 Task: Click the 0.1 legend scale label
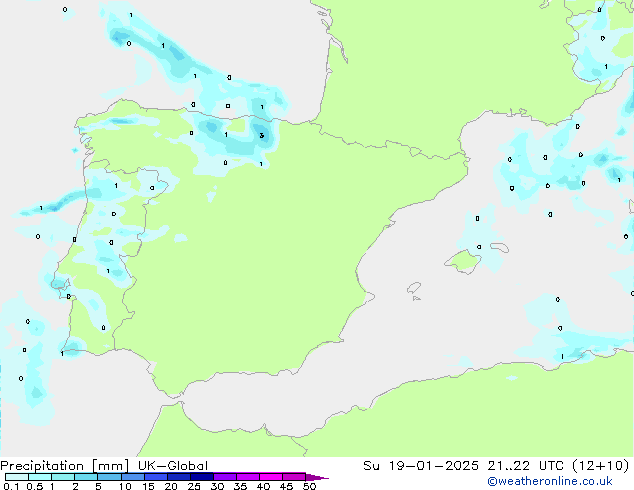pos(11,486)
